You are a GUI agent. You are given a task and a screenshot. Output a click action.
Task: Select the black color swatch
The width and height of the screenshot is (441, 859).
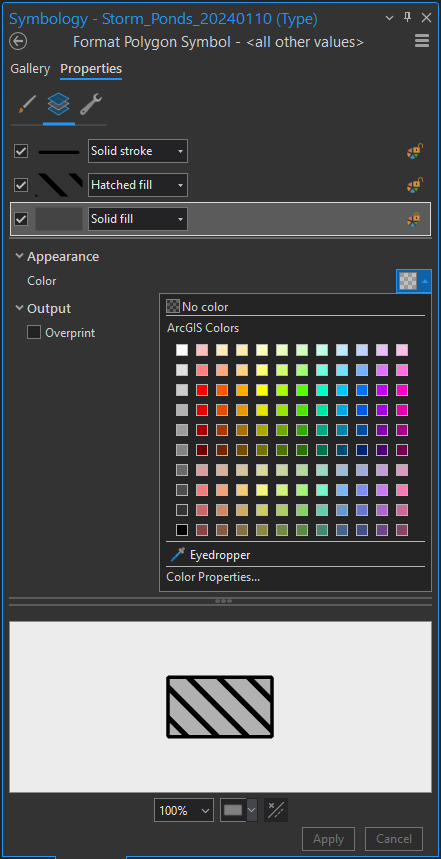182,530
